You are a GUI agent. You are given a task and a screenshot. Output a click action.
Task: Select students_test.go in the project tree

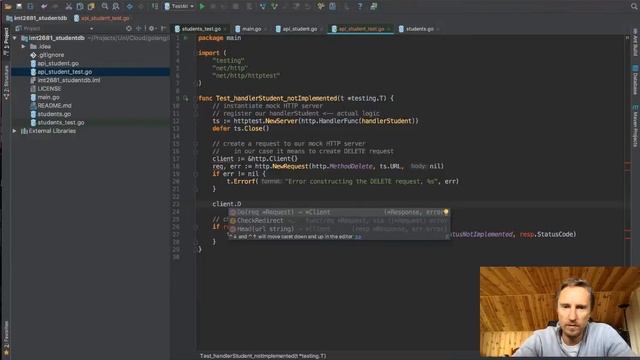(x=61, y=122)
